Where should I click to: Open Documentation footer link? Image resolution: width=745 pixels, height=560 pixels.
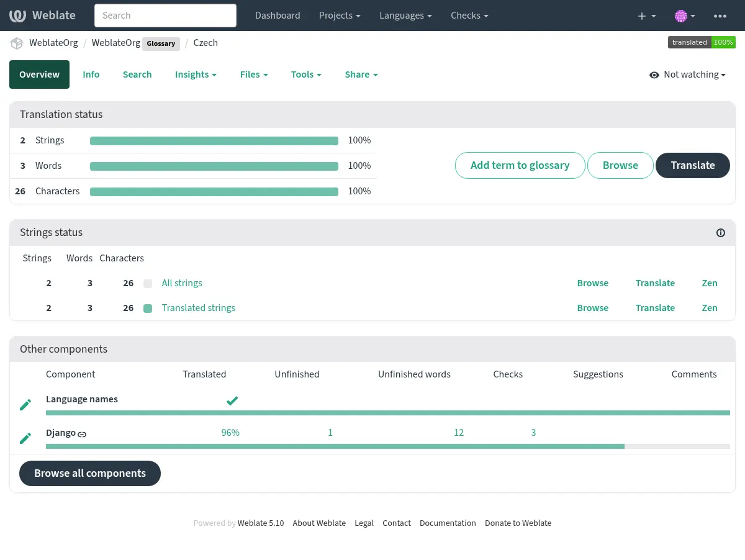448,523
